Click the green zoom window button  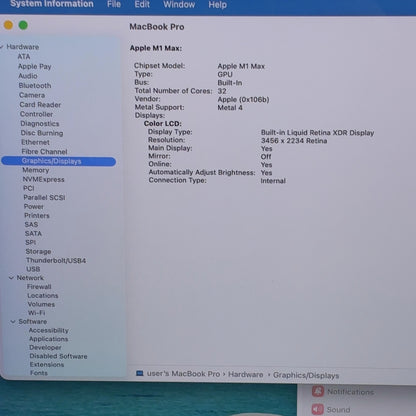23,25
